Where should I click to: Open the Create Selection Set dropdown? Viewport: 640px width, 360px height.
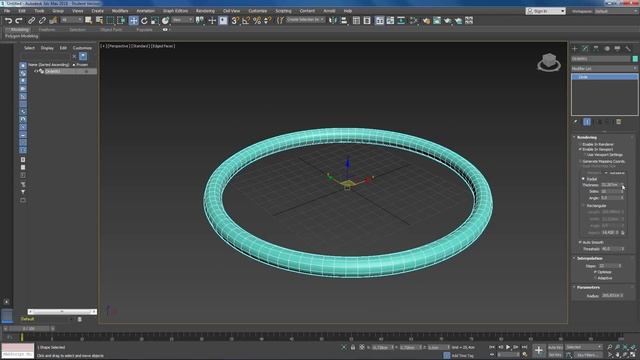point(305,20)
